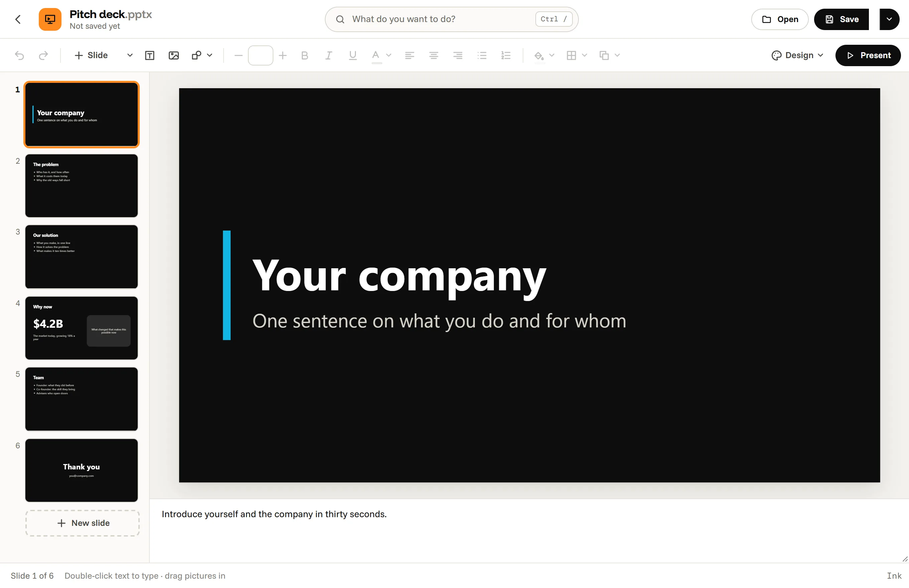The height and width of the screenshot is (588, 909).
Task: Select the 'Why now' slide thumbnail
Action: click(x=81, y=328)
